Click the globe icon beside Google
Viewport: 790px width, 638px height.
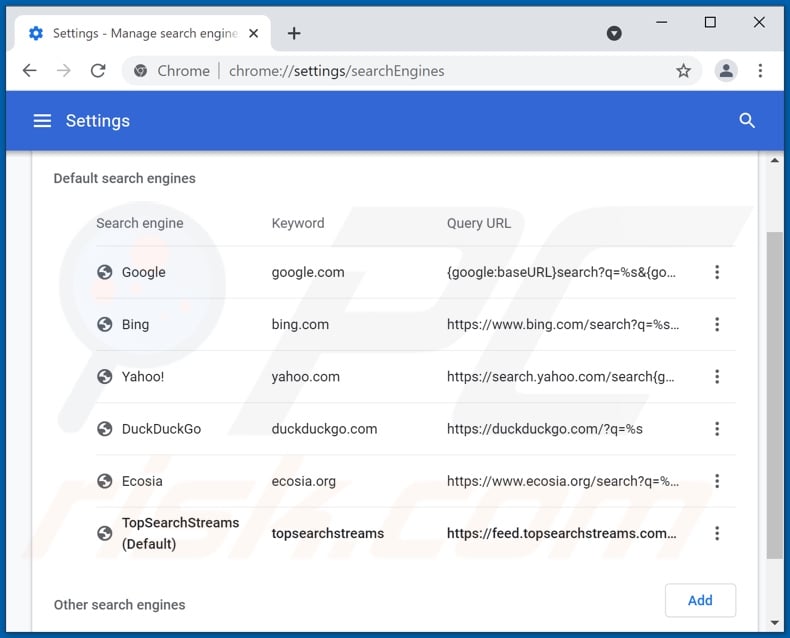(x=104, y=272)
